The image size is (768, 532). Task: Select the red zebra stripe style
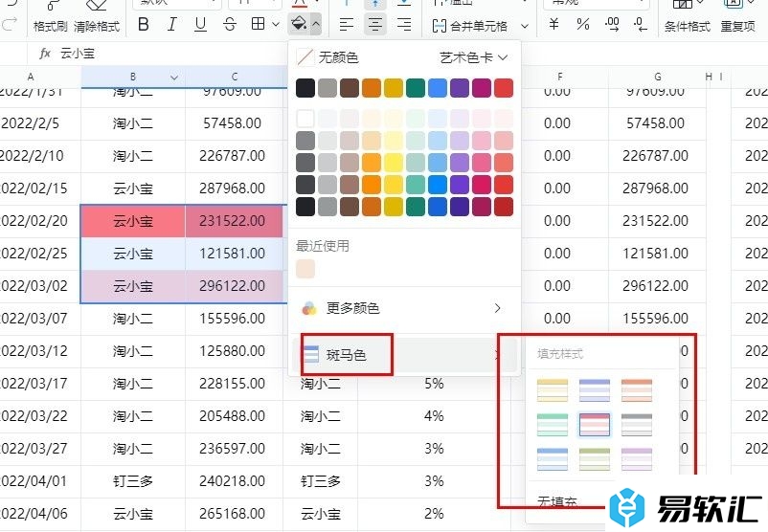coord(595,424)
